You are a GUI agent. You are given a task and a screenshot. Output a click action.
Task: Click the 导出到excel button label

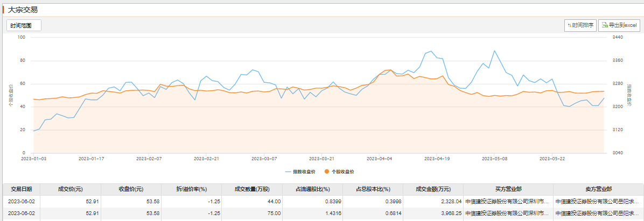pos(622,25)
